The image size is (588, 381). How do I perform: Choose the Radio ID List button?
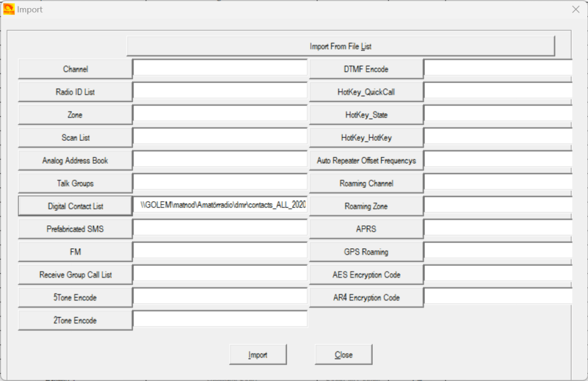point(75,92)
